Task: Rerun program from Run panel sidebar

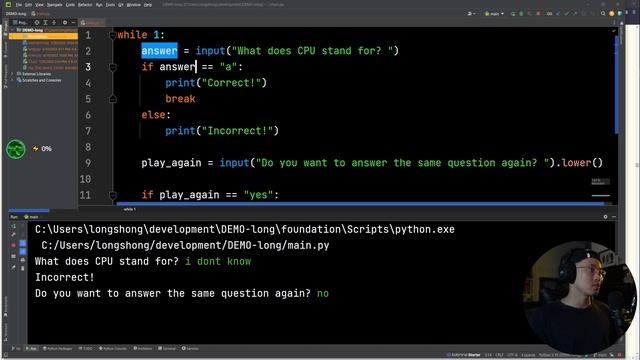Action: [13, 227]
